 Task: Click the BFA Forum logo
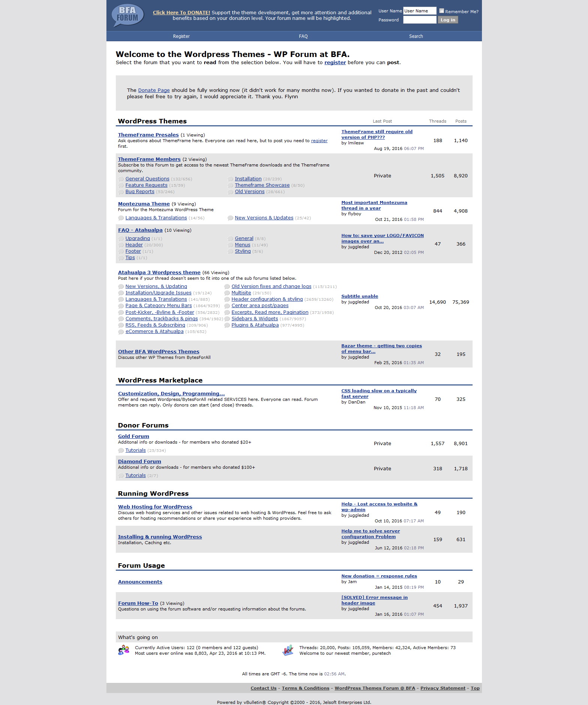[x=127, y=15]
